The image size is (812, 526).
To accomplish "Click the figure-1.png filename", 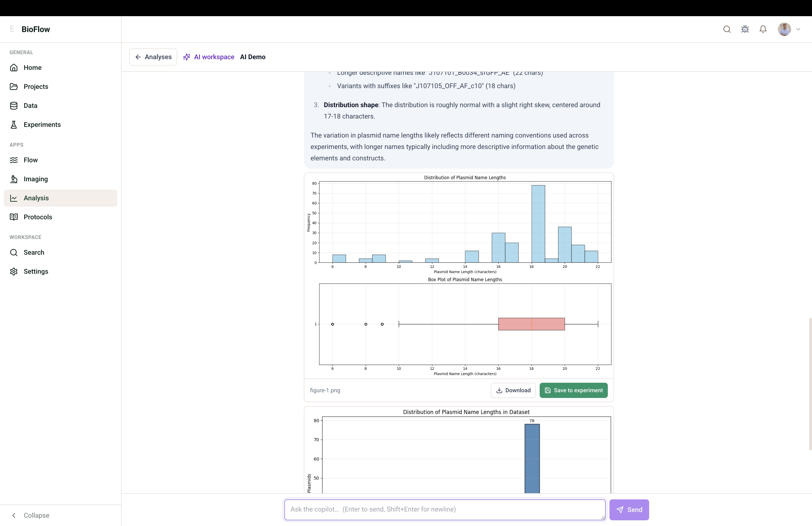I will tap(325, 391).
